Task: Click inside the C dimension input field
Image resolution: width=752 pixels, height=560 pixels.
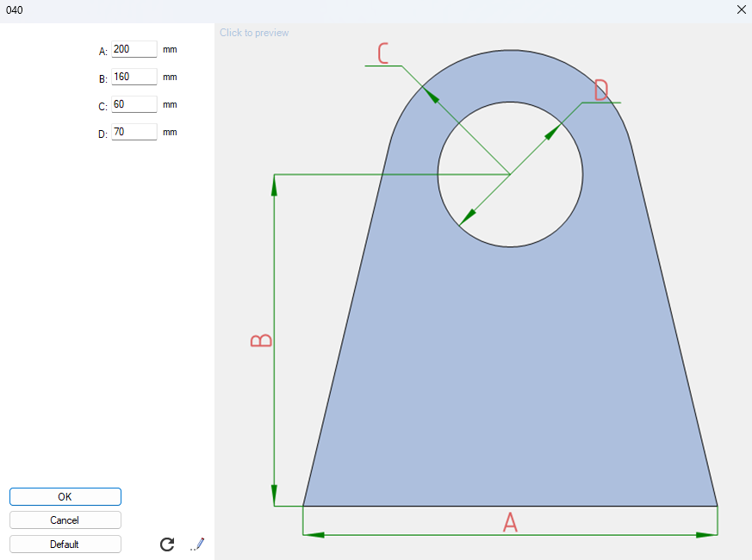Action: (134, 104)
